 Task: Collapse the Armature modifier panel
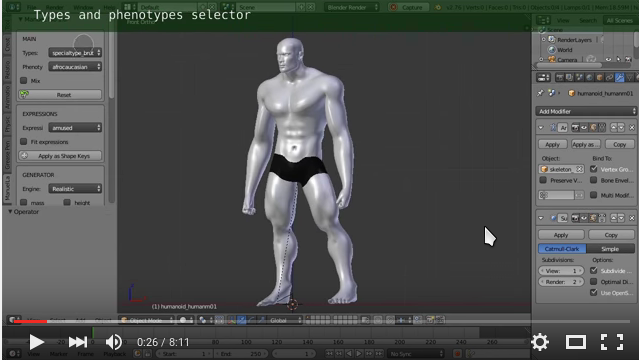541,128
